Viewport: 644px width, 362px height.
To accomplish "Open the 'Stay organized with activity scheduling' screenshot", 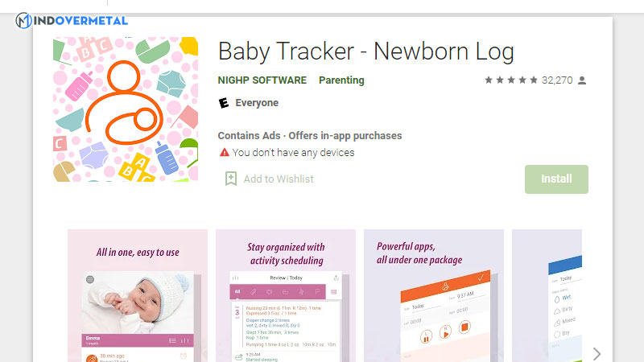I will (x=286, y=296).
